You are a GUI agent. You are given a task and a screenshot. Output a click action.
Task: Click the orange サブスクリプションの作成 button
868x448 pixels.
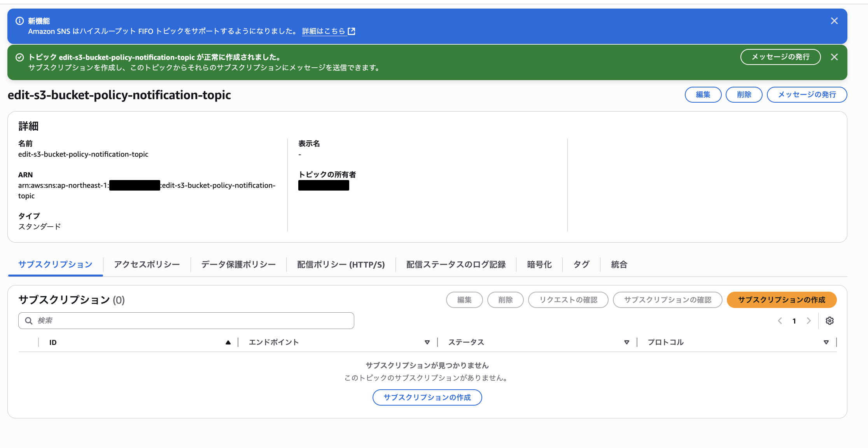click(x=781, y=300)
